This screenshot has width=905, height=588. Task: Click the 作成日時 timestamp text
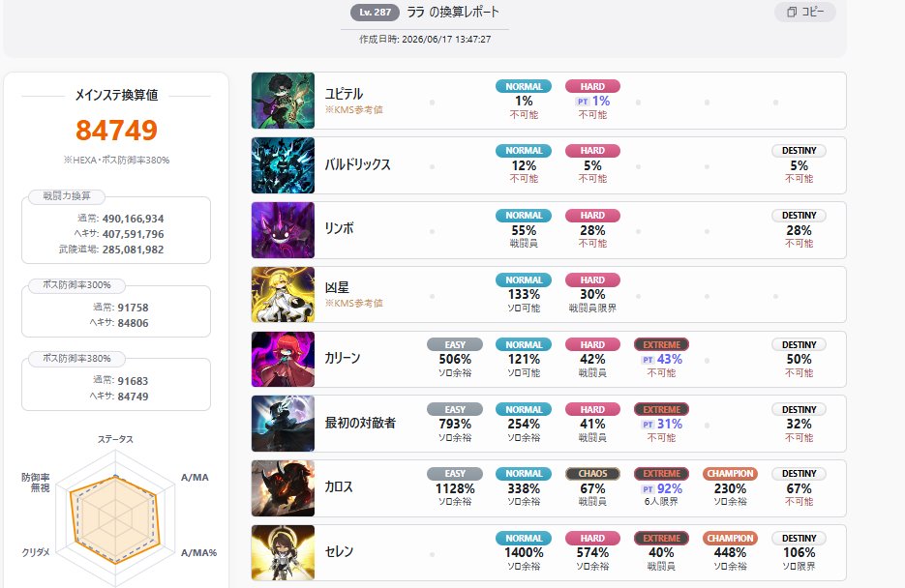pos(425,40)
